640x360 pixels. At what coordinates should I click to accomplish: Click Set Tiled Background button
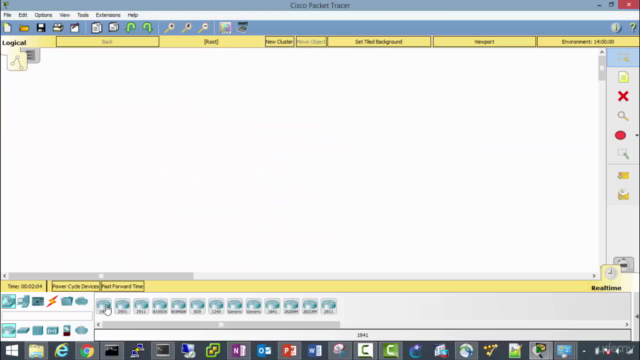pos(379,42)
